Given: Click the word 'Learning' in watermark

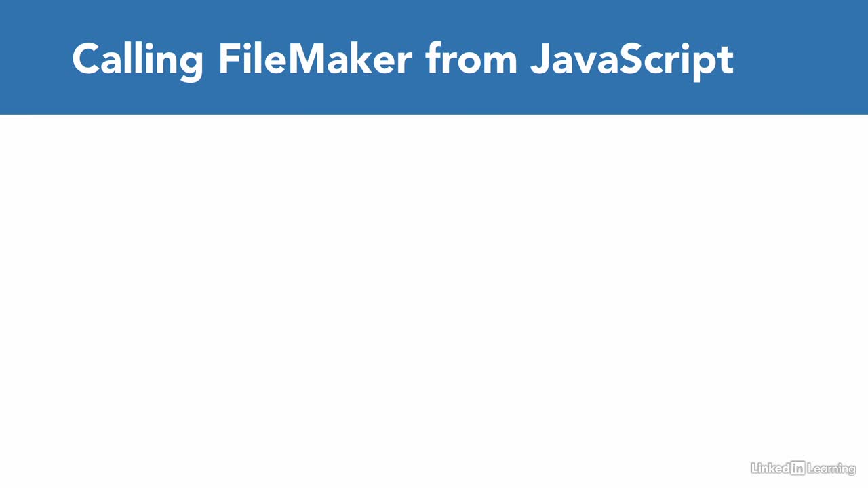Looking at the screenshot, I should [831, 469].
